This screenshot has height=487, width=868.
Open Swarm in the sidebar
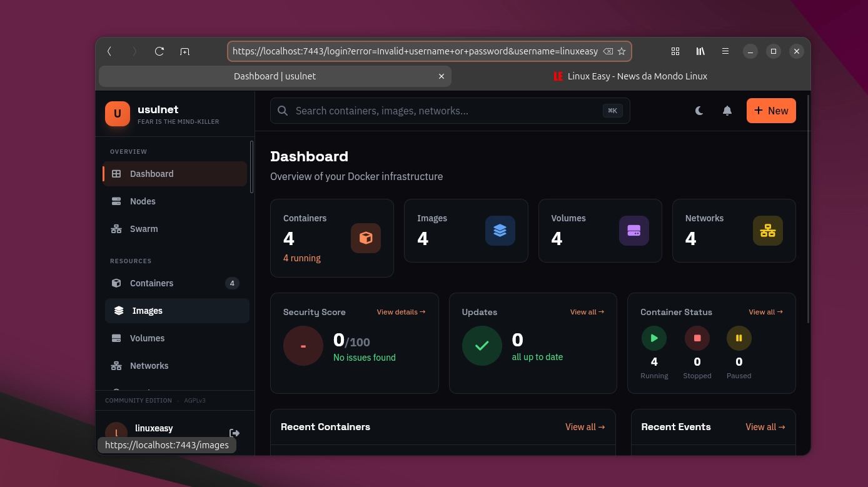pos(144,229)
